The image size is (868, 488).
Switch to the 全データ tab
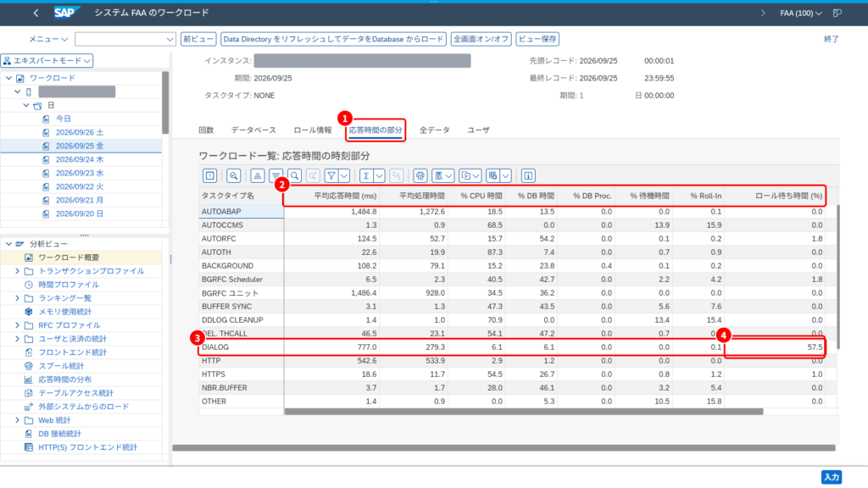click(x=435, y=130)
